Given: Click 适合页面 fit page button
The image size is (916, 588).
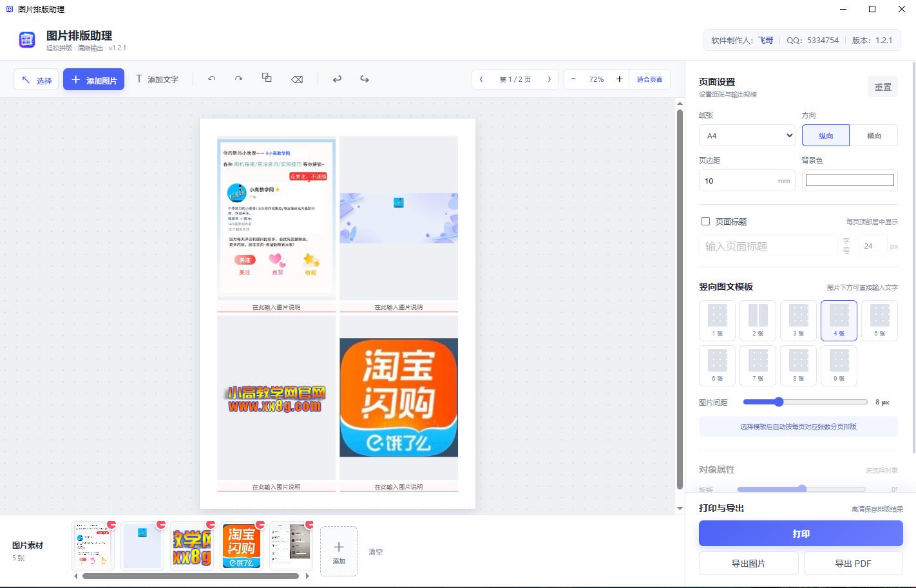Looking at the screenshot, I should click(649, 79).
